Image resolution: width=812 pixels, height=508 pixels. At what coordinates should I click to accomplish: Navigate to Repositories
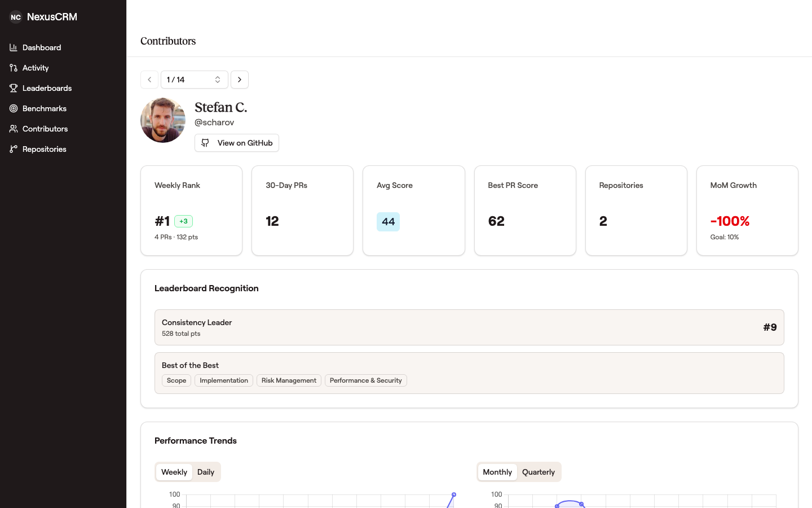[x=63, y=149]
